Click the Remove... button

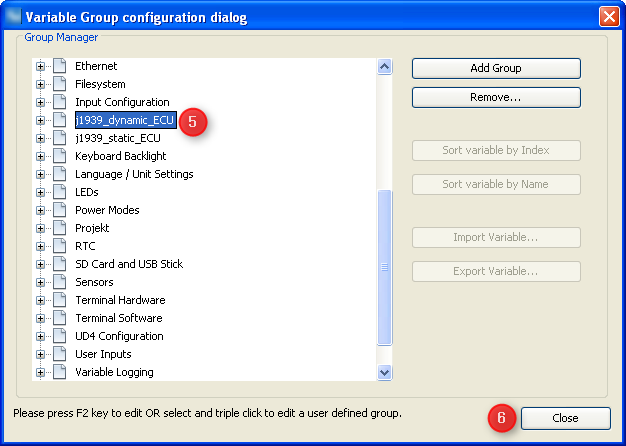[496, 98]
